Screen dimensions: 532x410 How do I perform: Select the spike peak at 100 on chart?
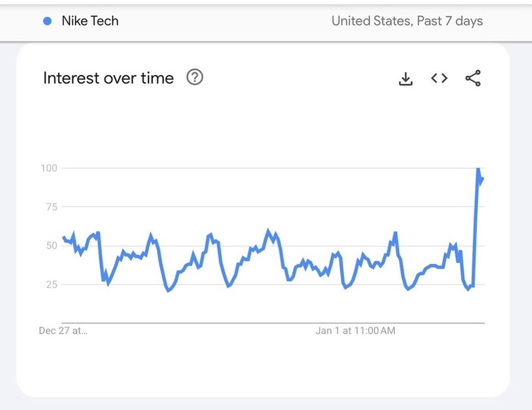pos(478,170)
